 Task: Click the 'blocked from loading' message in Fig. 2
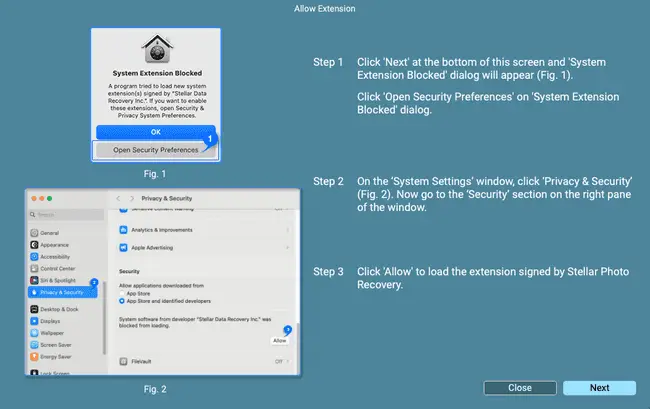[x=195, y=322]
